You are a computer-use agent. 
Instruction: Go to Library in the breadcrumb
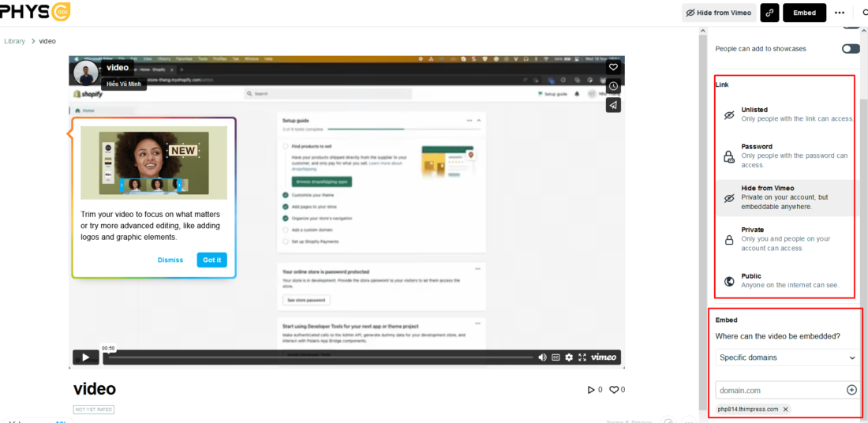14,41
